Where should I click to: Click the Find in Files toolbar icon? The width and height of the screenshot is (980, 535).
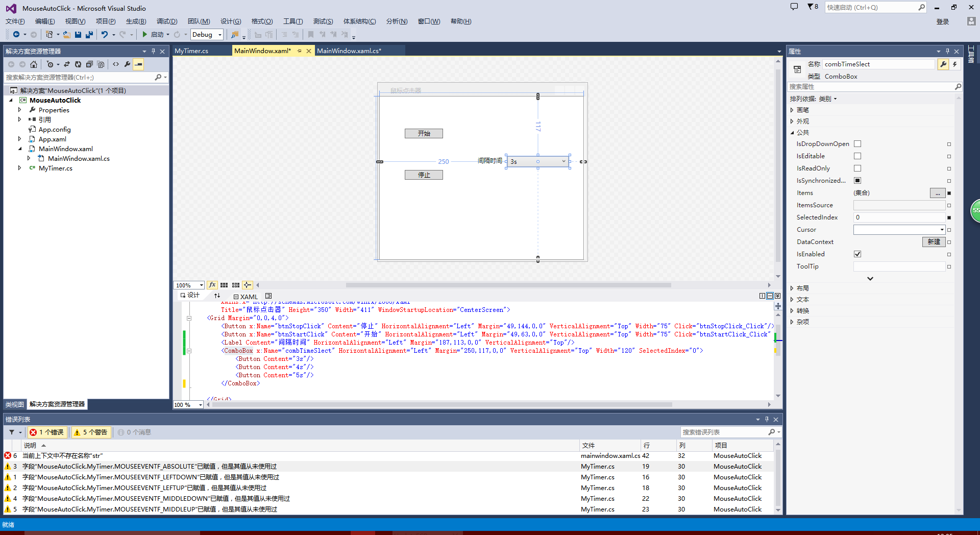[x=235, y=34]
